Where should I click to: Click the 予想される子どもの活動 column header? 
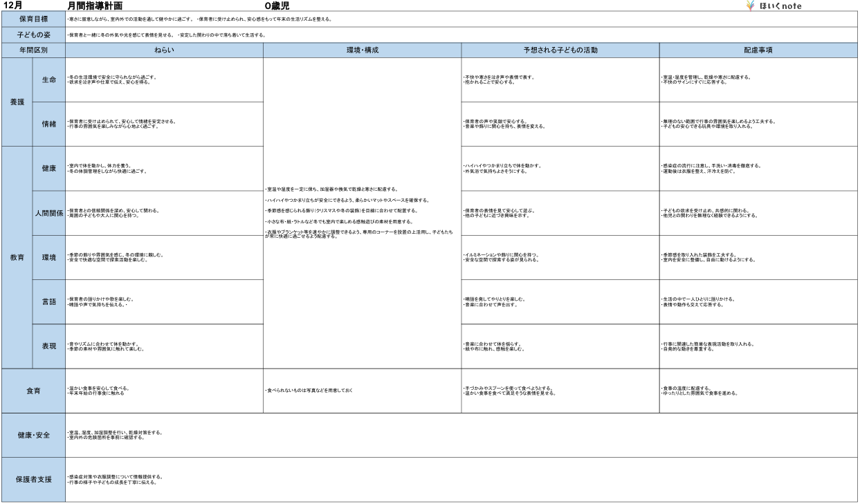[x=560, y=50]
